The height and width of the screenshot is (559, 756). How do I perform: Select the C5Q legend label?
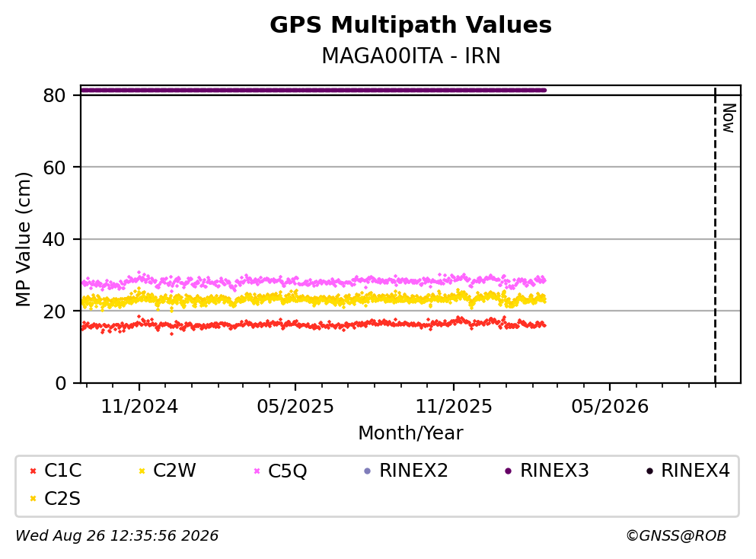coord(287,471)
